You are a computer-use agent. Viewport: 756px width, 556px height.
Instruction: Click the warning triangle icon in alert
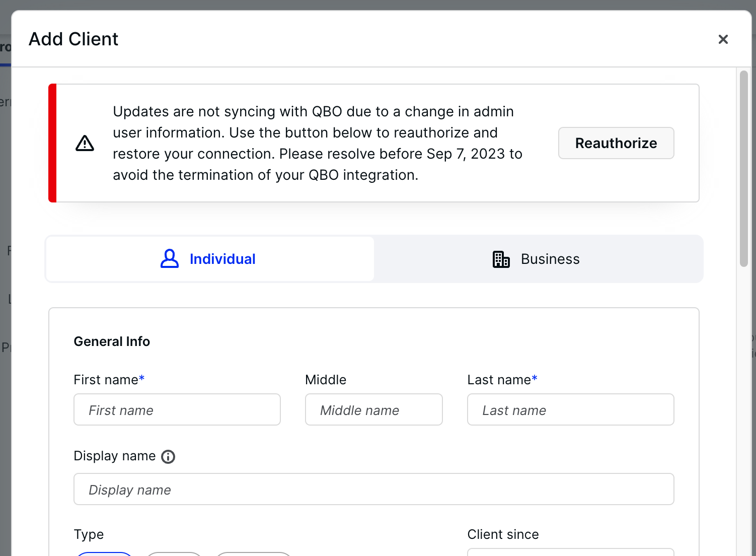click(x=85, y=144)
